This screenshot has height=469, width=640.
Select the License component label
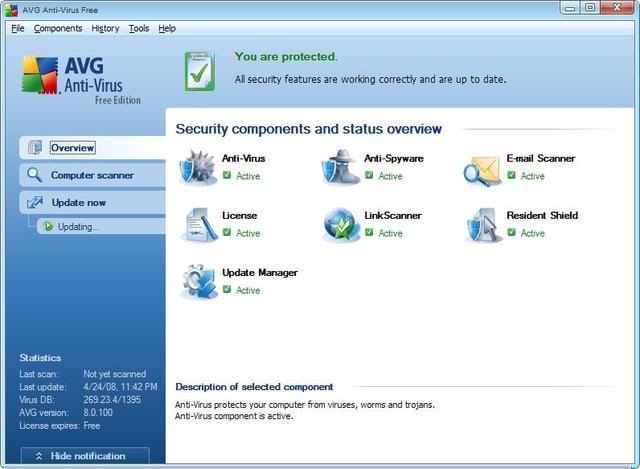point(240,216)
